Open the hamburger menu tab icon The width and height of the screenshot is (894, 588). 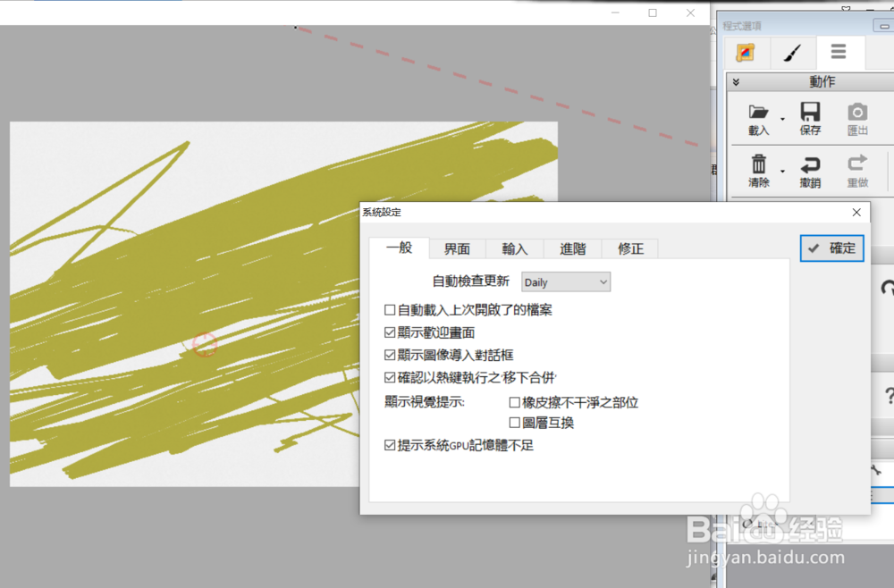click(839, 53)
